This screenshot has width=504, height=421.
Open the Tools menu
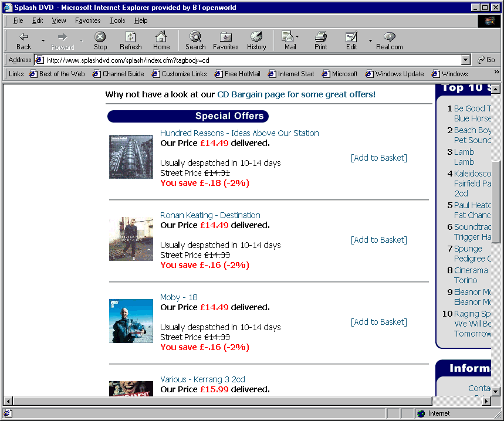117,21
